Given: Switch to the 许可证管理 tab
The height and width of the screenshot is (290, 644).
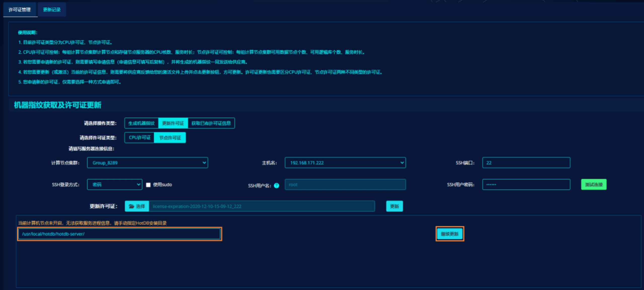Looking at the screenshot, I should (x=20, y=10).
